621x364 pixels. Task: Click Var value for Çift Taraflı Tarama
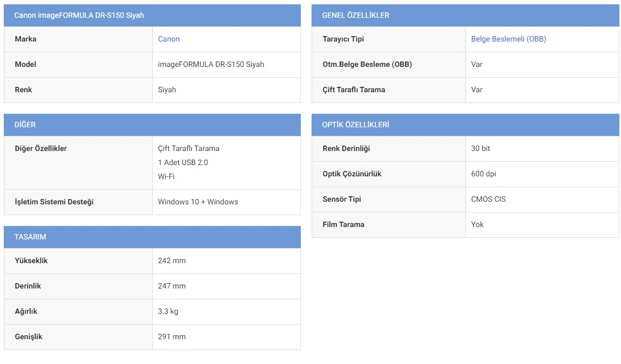click(476, 90)
